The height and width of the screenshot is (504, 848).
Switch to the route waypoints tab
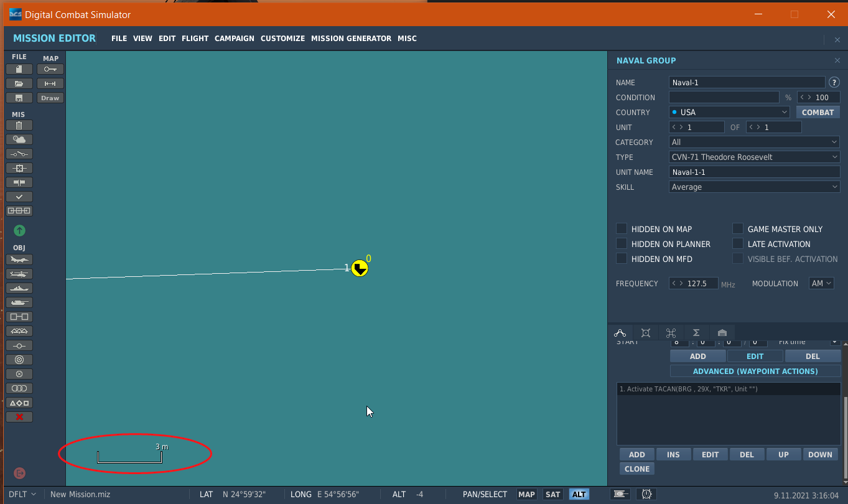[x=620, y=333]
